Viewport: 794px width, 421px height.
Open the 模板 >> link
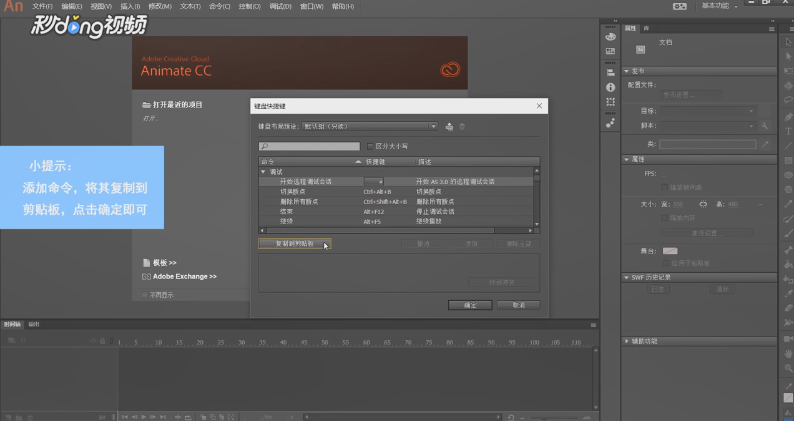click(x=165, y=263)
